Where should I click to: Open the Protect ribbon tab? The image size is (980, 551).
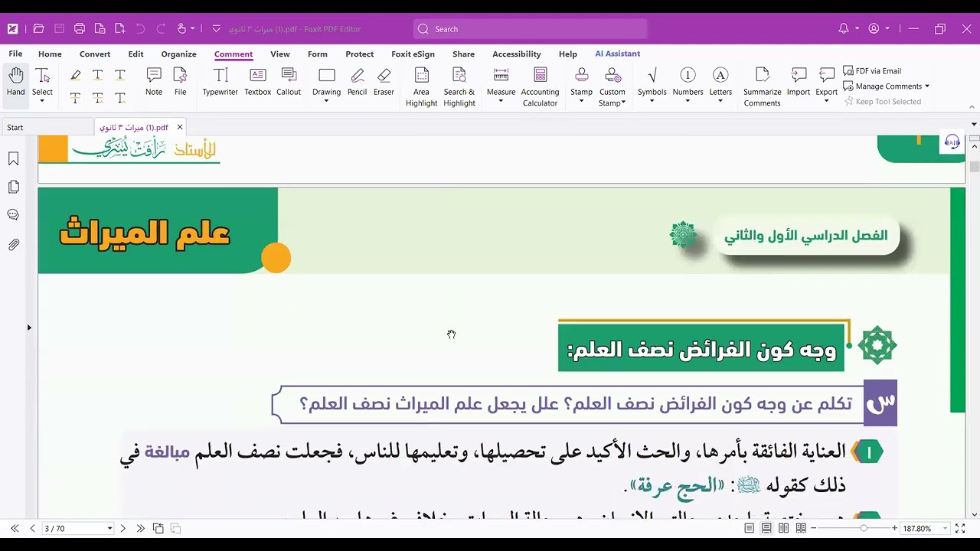click(359, 54)
